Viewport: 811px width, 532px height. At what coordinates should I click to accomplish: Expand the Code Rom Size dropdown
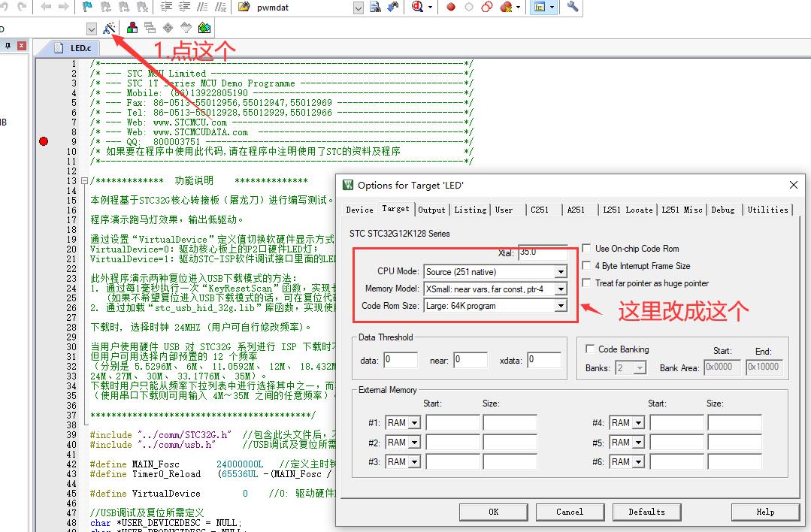[561, 307]
